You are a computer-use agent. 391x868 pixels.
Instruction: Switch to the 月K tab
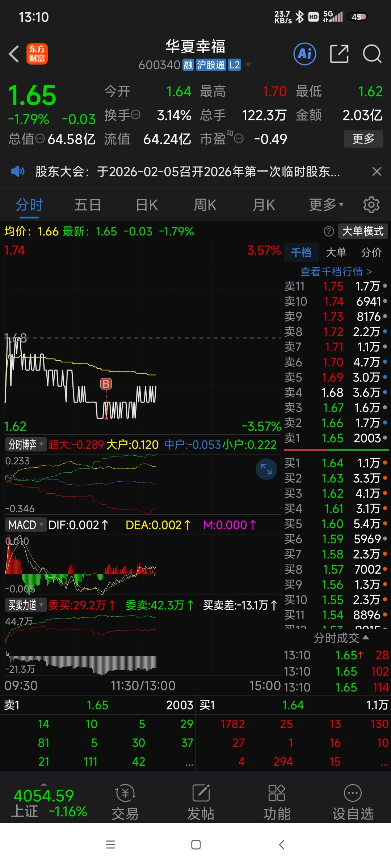point(264,205)
